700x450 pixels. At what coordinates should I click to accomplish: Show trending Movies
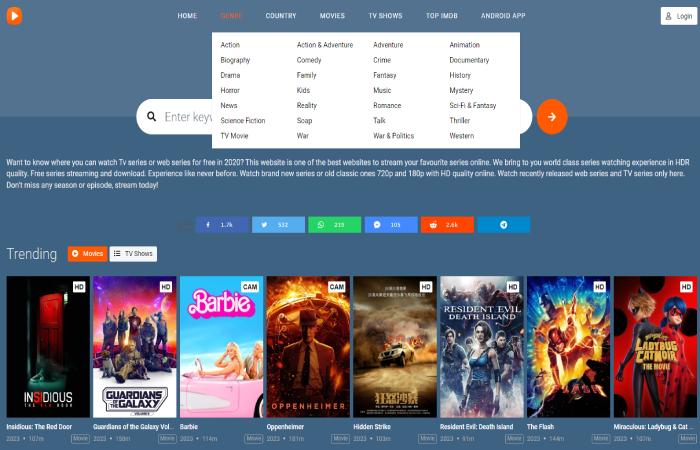click(x=88, y=254)
